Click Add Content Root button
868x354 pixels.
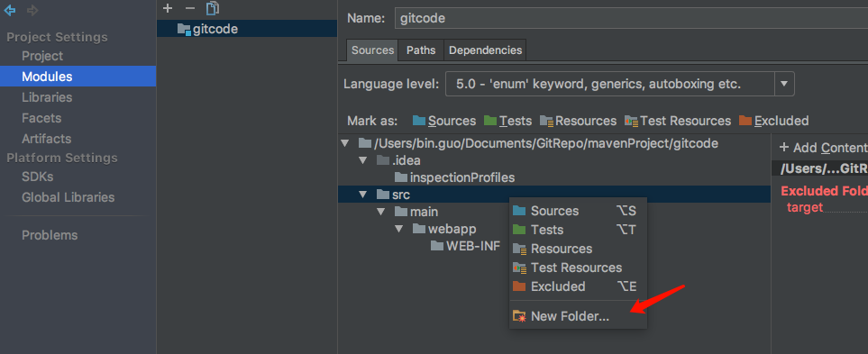[823, 148]
